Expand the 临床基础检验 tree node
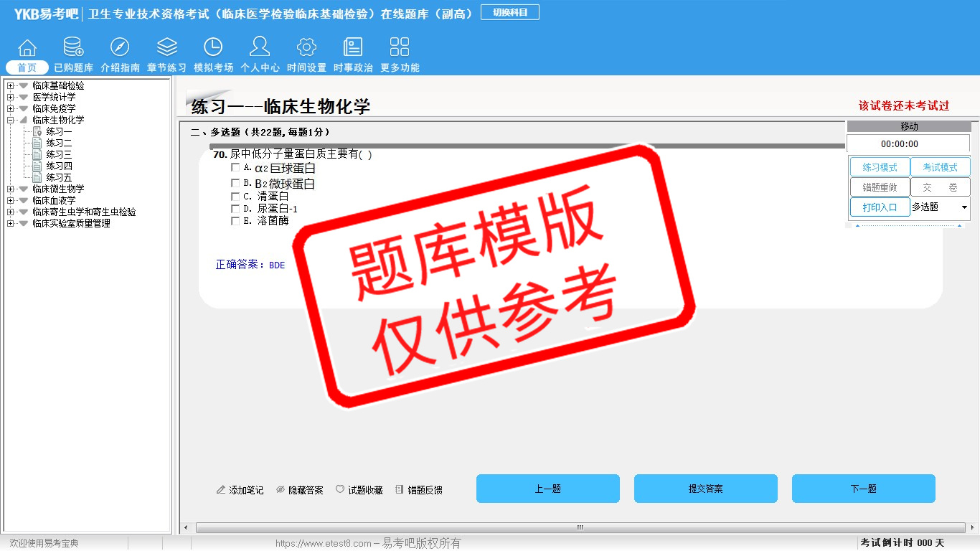This screenshot has width=980, height=551. [x=10, y=86]
